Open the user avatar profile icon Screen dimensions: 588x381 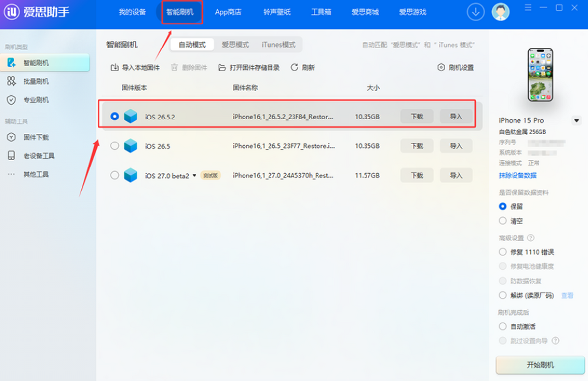click(x=500, y=12)
